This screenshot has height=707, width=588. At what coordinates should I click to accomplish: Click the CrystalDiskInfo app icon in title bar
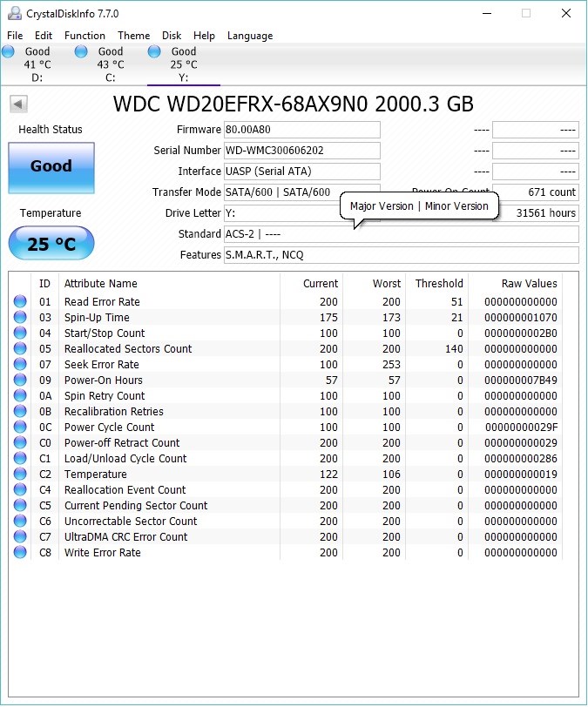tap(15, 14)
